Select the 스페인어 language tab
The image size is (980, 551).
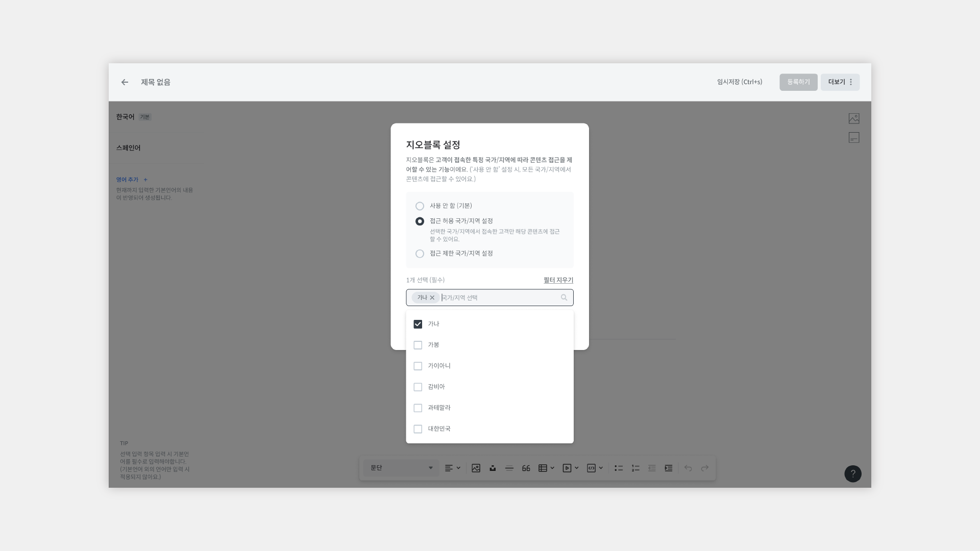click(x=128, y=148)
